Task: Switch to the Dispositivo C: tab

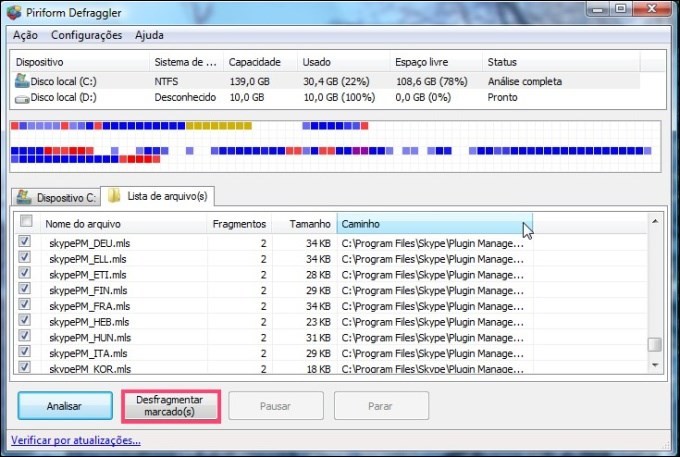Action: pos(56,197)
